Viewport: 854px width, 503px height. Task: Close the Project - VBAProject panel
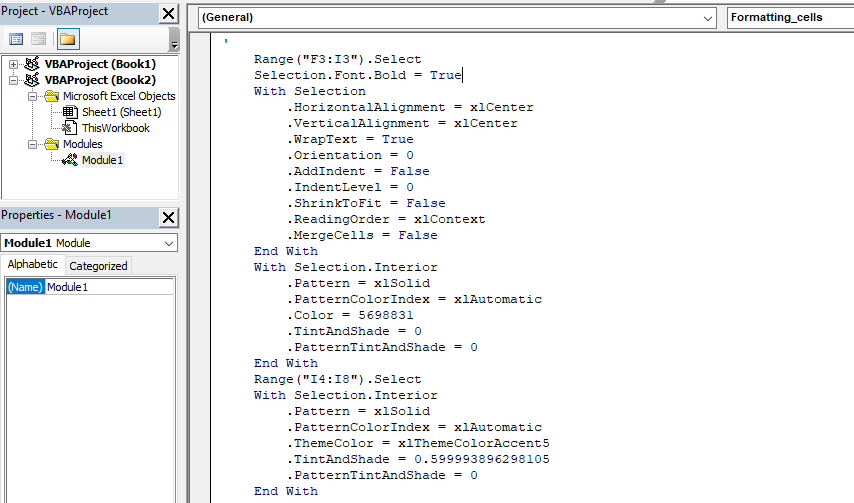[168, 14]
